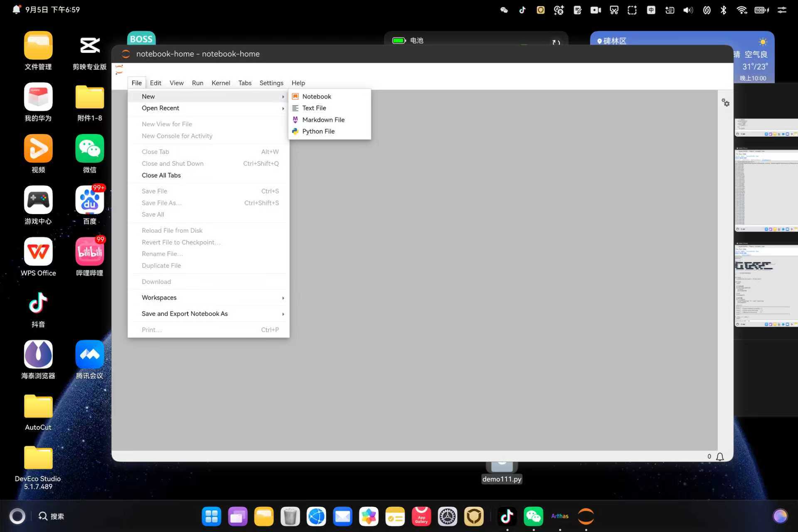Open the mail app in the dock
This screenshot has width=798, height=532.
tap(342, 516)
